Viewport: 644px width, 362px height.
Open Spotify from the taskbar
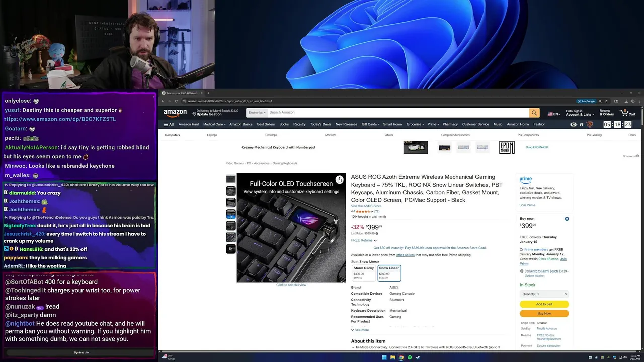coord(409,357)
